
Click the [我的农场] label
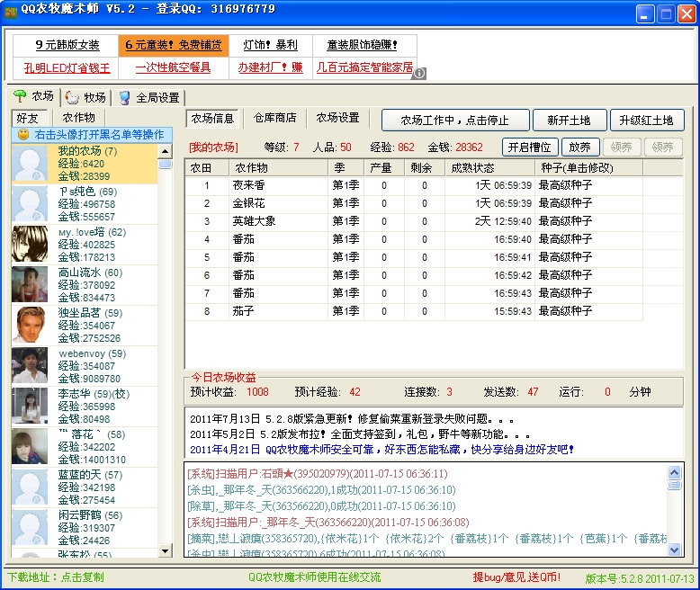213,147
